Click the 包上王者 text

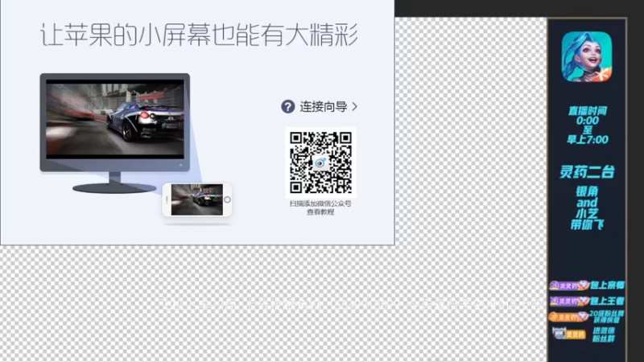click(x=608, y=301)
